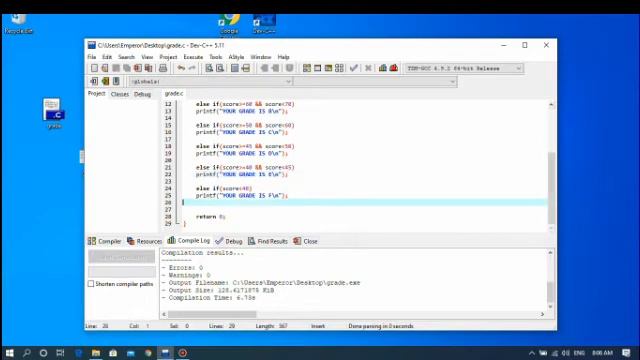
Task: Open the Execute menu
Action: coord(193,57)
